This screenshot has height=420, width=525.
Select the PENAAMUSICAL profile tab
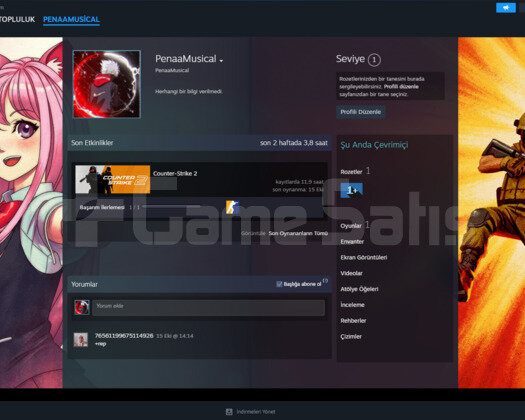pyautogui.click(x=71, y=19)
